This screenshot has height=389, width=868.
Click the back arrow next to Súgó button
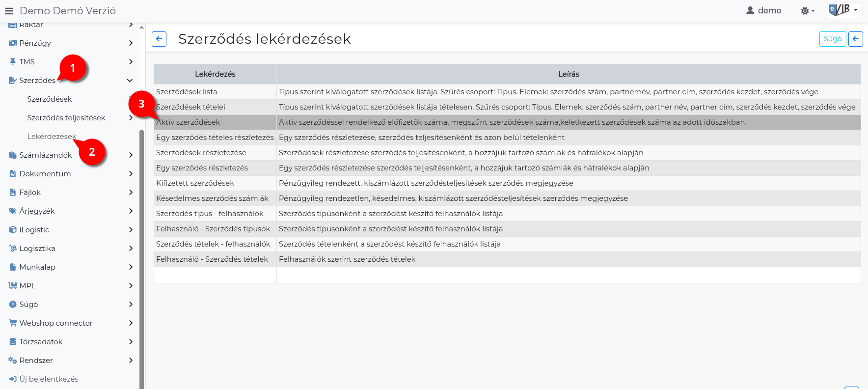pyautogui.click(x=855, y=39)
